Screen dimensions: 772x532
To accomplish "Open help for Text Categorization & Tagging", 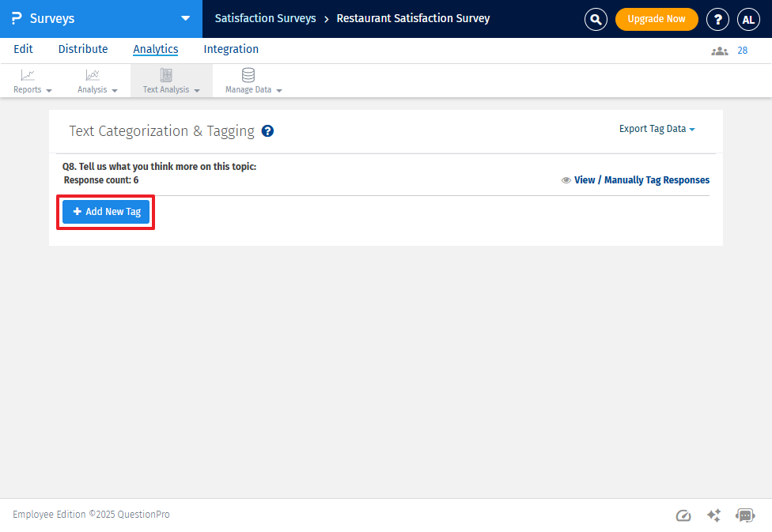I will point(267,131).
